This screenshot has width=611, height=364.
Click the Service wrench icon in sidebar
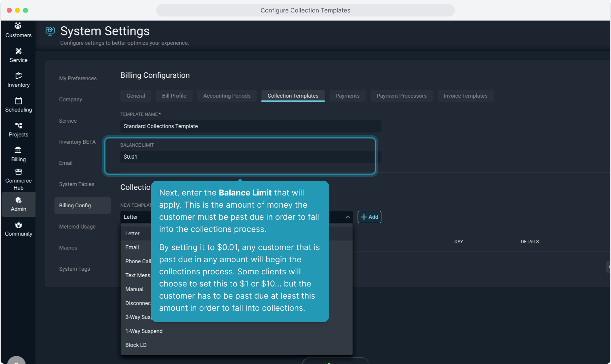pyautogui.click(x=18, y=51)
